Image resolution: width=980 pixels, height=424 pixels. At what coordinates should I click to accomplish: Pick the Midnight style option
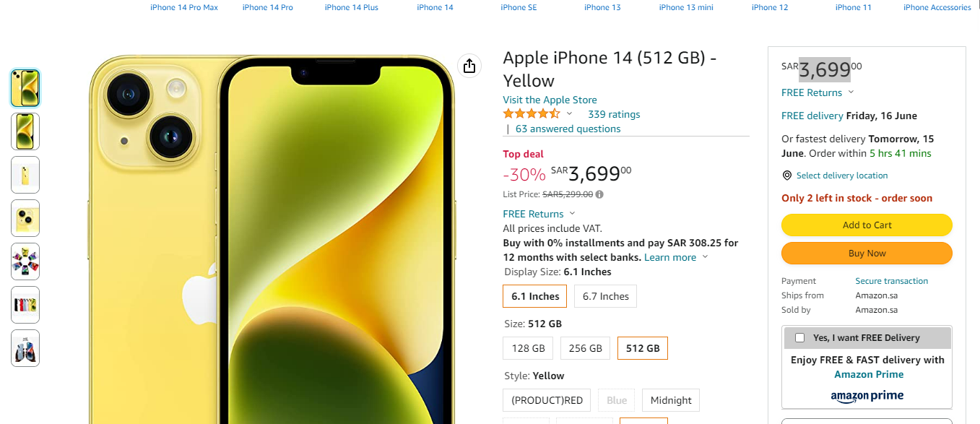[x=671, y=400]
